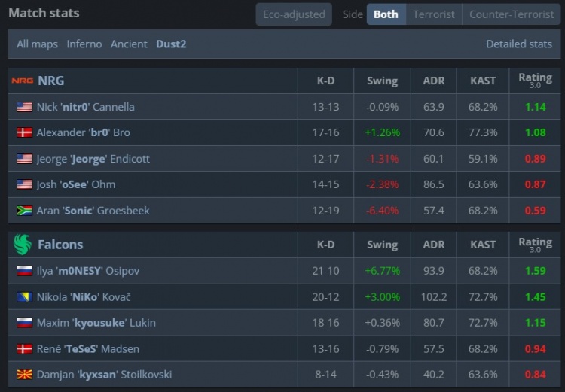Open Ilya 'm0NESY' Osipov player profile

[x=88, y=270]
